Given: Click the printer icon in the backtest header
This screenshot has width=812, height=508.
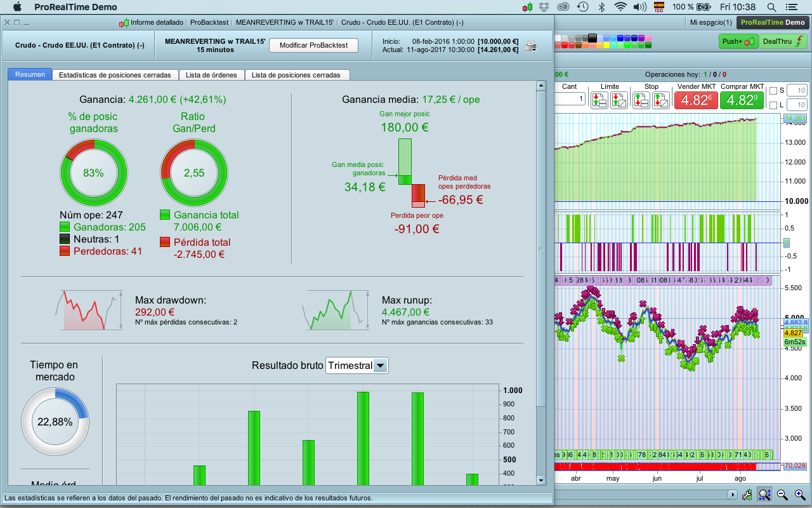Looking at the screenshot, I should click(530, 46).
